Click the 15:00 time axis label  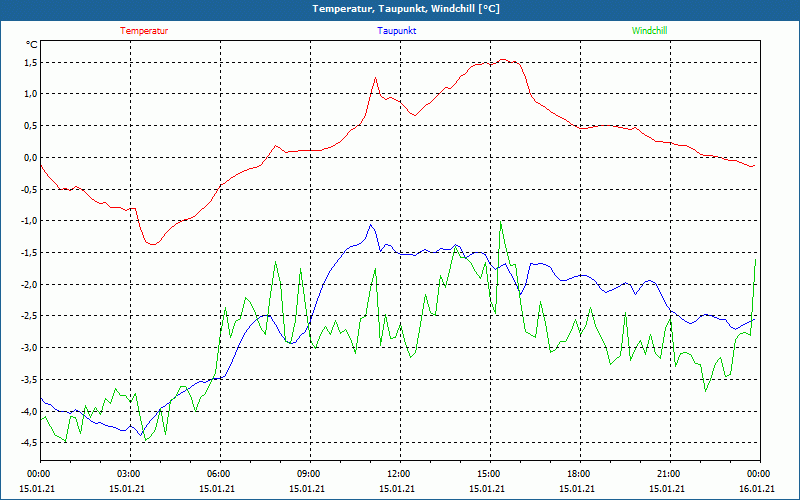point(490,473)
